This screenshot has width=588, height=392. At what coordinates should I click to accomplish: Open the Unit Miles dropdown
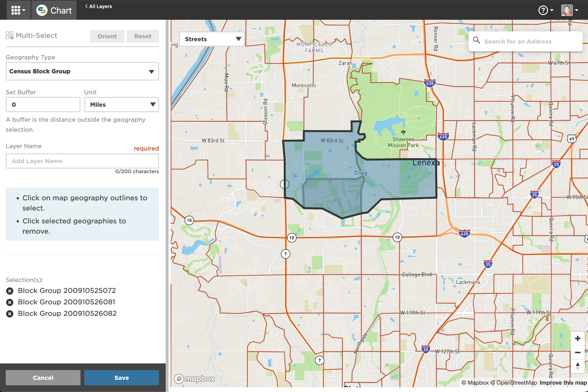pos(121,105)
